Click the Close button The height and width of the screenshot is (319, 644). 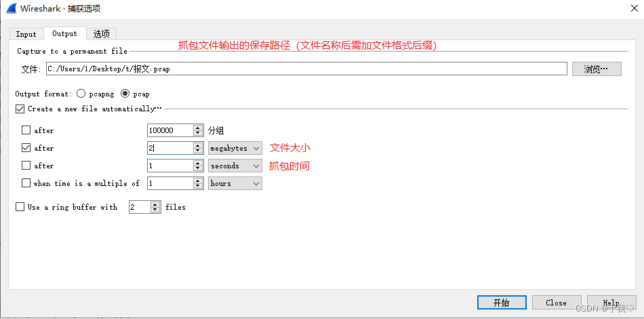pyautogui.click(x=557, y=303)
